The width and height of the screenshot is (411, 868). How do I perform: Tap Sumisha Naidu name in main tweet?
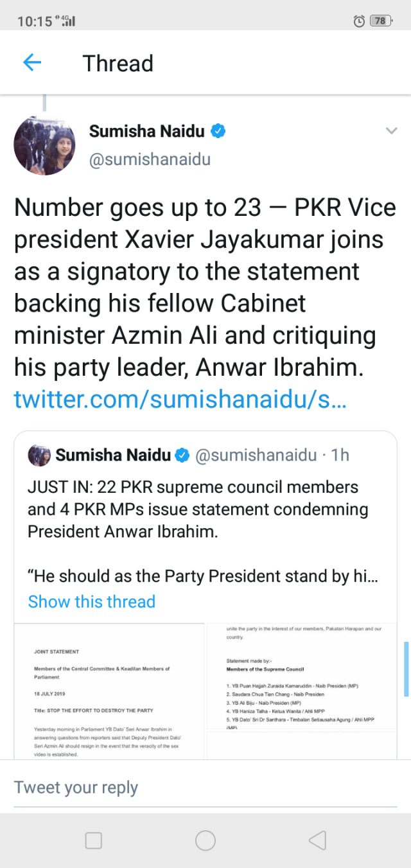pos(146,131)
